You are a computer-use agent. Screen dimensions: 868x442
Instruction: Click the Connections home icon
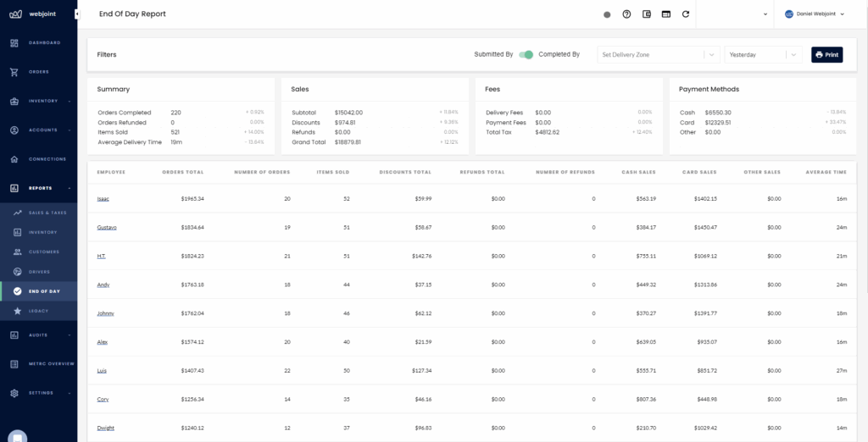point(14,159)
